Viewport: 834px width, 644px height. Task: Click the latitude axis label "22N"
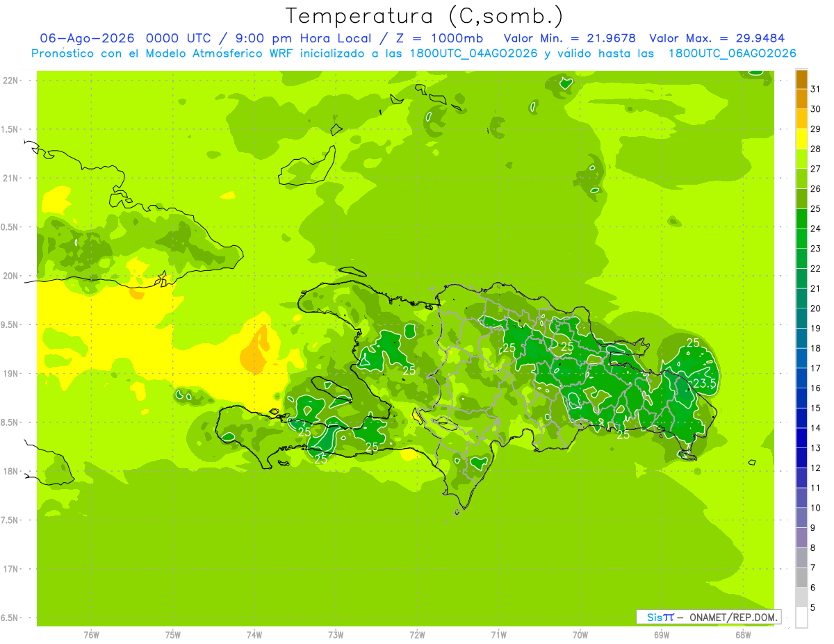click(x=11, y=81)
